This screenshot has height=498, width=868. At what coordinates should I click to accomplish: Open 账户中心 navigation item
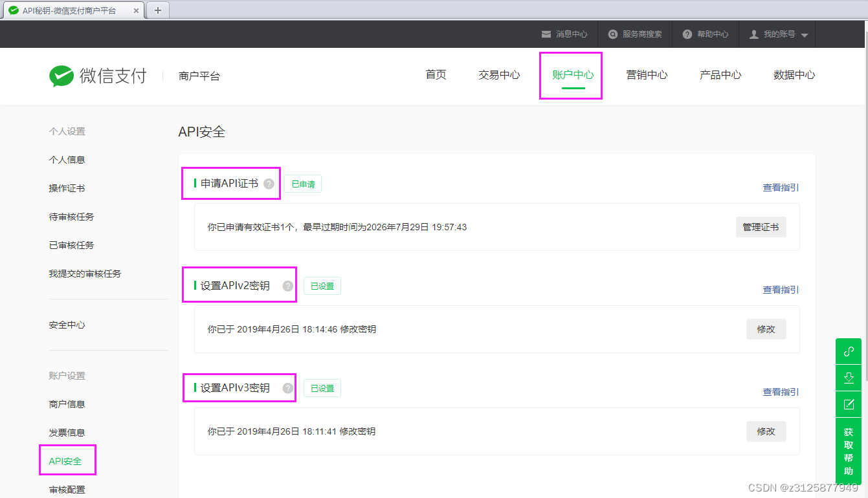tap(573, 75)
